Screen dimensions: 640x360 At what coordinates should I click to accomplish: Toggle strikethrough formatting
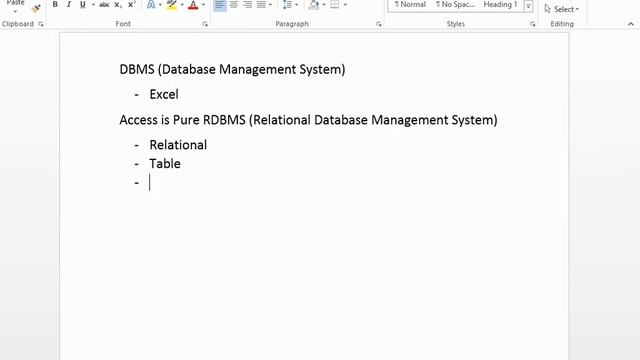click(104, 4)
